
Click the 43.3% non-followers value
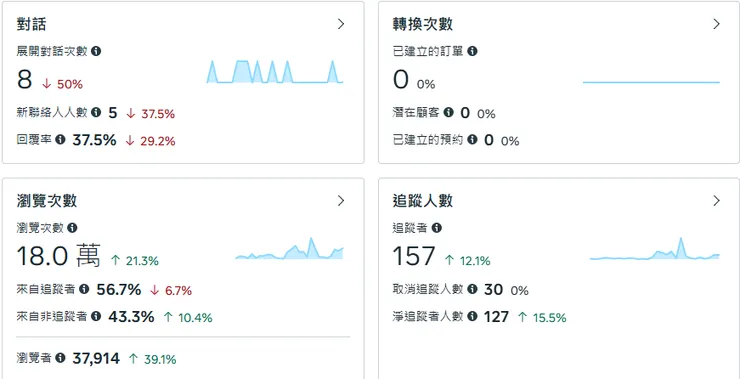pos(131,317)
